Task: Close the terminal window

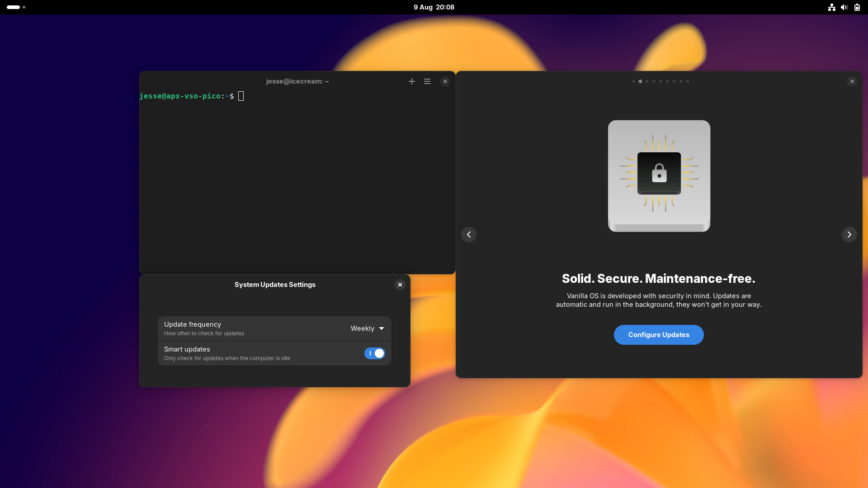Action: (445, 81)
